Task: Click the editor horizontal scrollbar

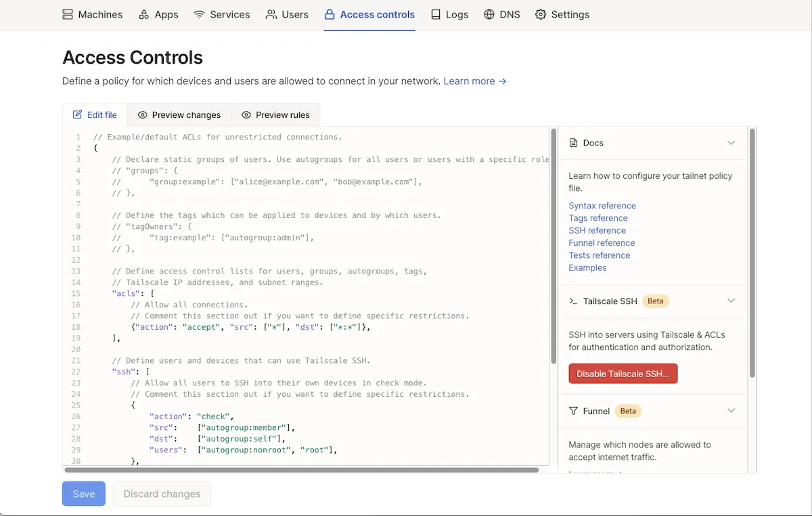Action: tap(302, 469)
